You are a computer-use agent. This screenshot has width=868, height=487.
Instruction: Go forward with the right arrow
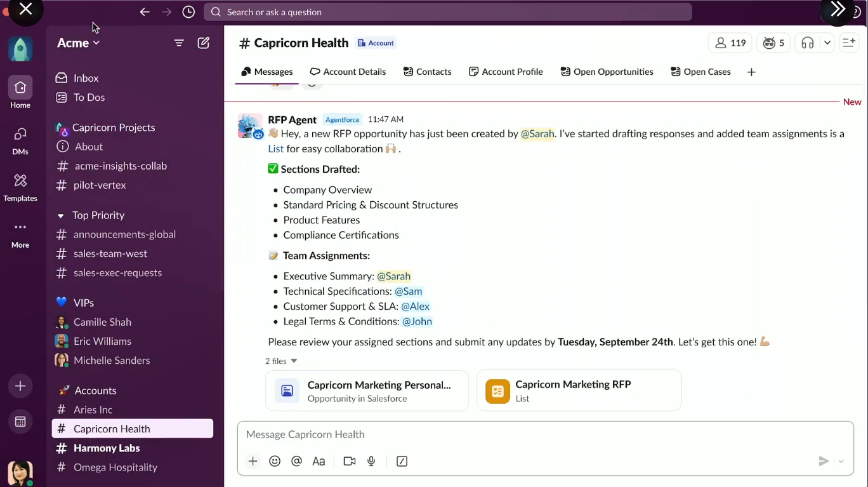(166, 12)
